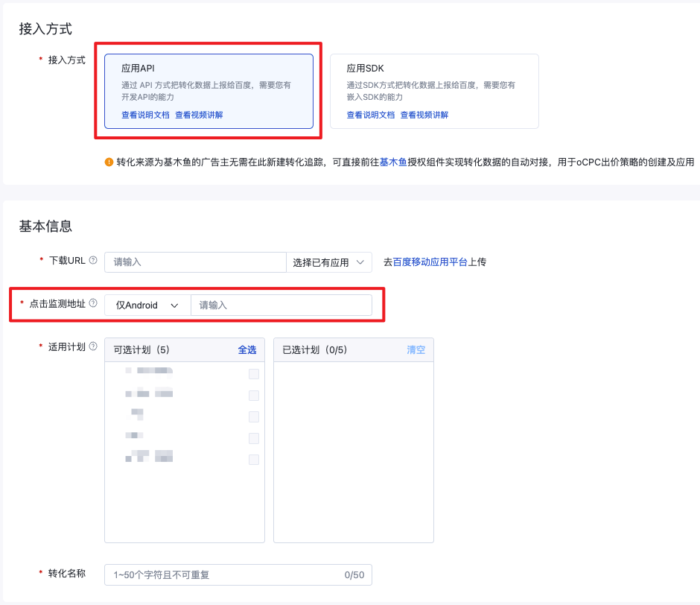700x605 pixels.
Task: Click 全选 to select all plans
Action: tap(247, 349)
